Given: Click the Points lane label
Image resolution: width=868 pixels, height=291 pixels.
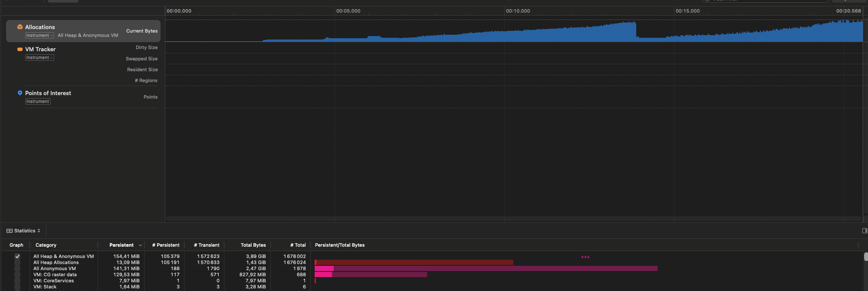Looking at the screenshot, I should tap(151, 97).
